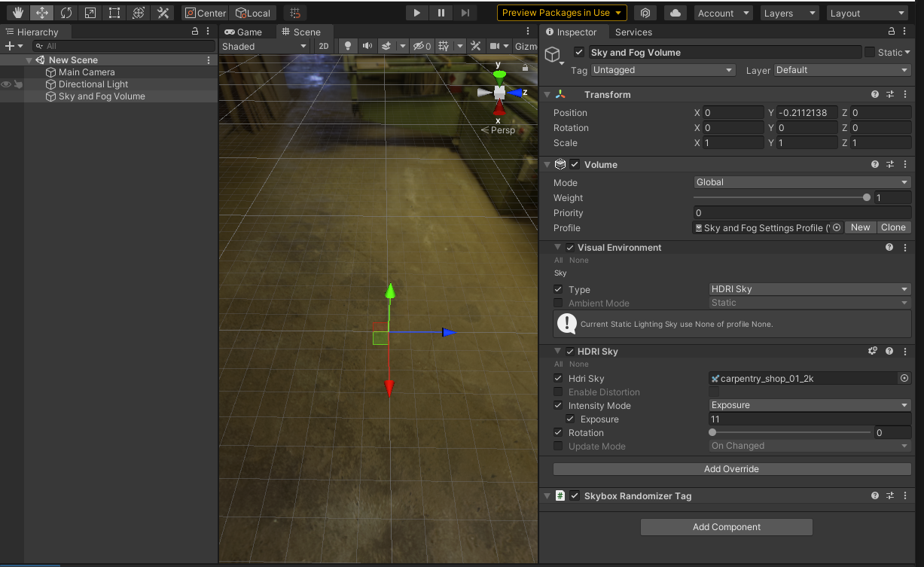
Task: Open the Shaded draw mode dropdown
Action: coord(264,46)
